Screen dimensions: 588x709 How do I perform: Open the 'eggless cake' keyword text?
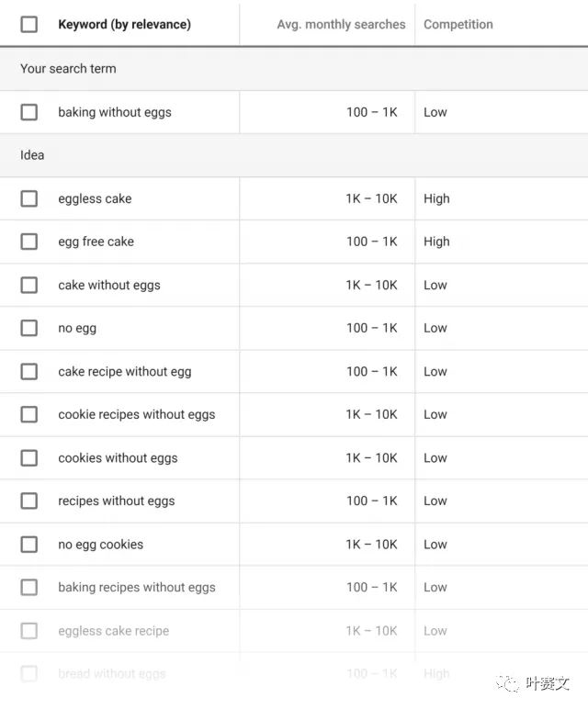pos(95,198)
